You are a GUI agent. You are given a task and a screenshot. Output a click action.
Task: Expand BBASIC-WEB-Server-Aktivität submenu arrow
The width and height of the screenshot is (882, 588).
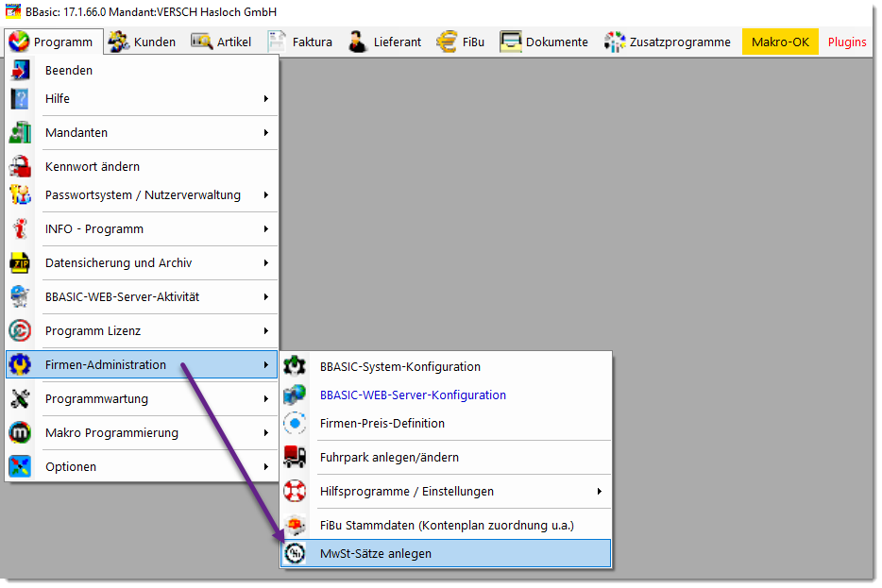(x=266, y=296)
